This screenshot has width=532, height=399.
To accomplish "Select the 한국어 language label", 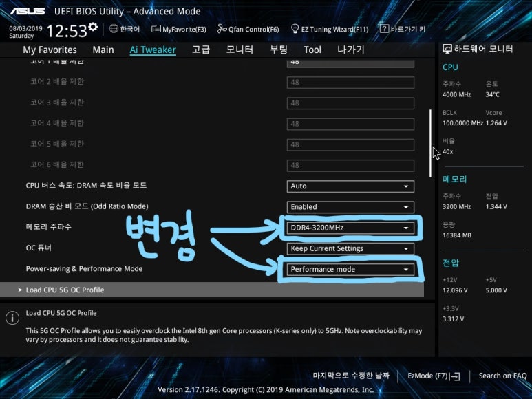I will click(x=130, y=29).
